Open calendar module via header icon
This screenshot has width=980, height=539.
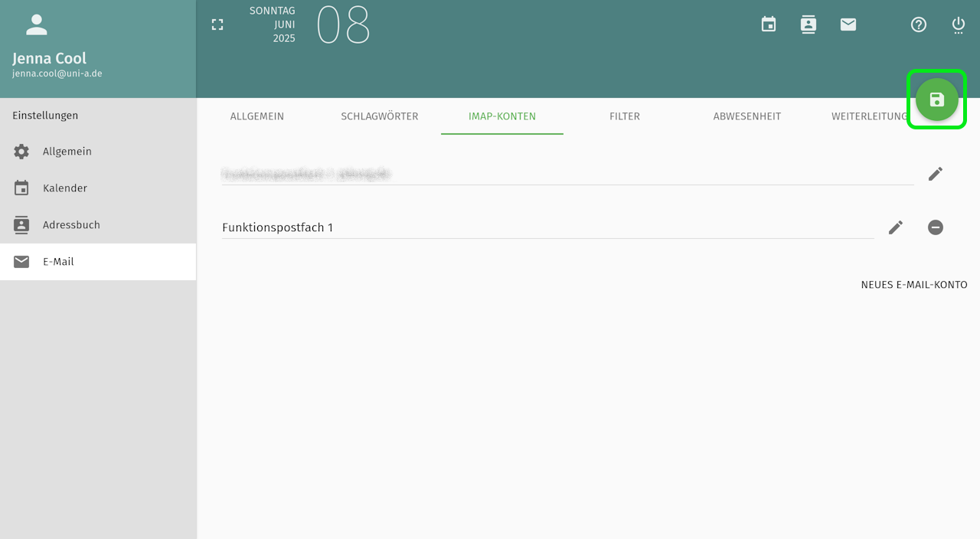tap(769, 24)
